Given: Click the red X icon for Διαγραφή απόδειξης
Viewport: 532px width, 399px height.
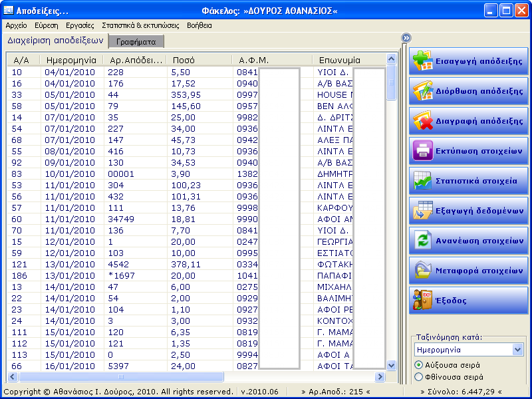Looking at the screenshot, I should click(423, 121).
